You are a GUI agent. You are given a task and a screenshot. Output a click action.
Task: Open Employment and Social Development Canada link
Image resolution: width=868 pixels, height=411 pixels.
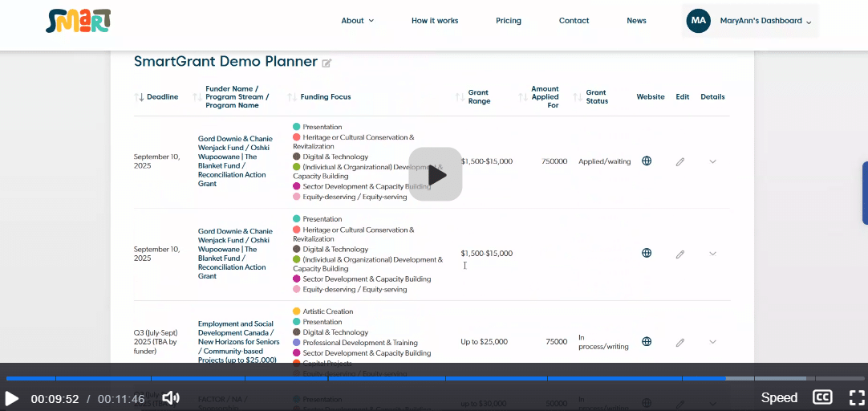[238, 342]
